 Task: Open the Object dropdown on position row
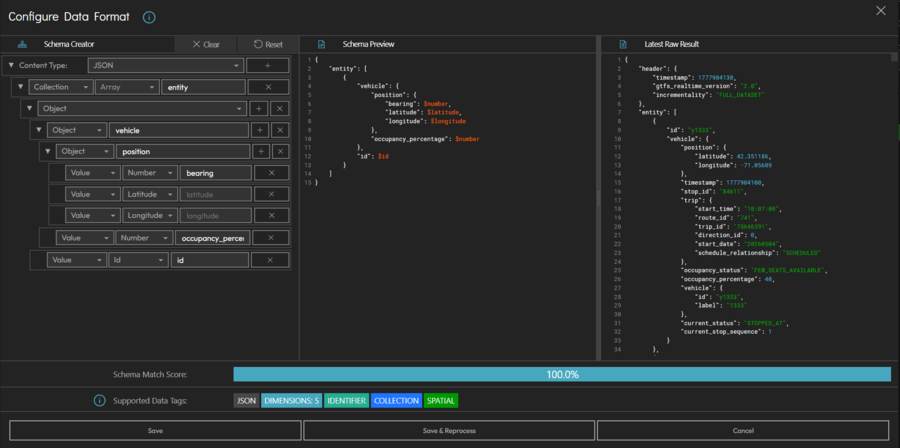[84, 151]
